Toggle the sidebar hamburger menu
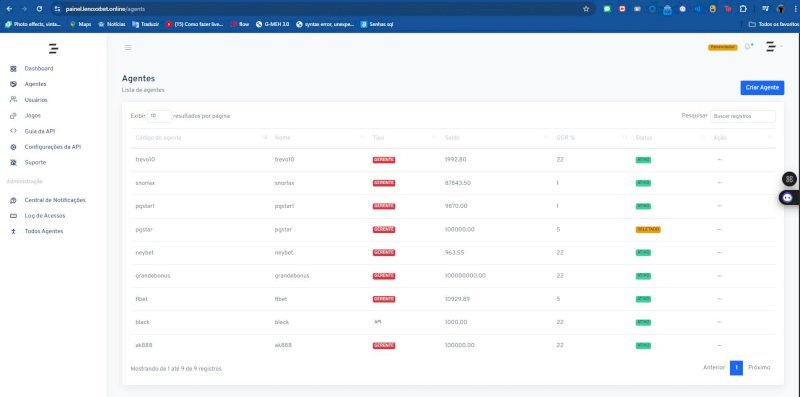 click(x=128, y=47)
